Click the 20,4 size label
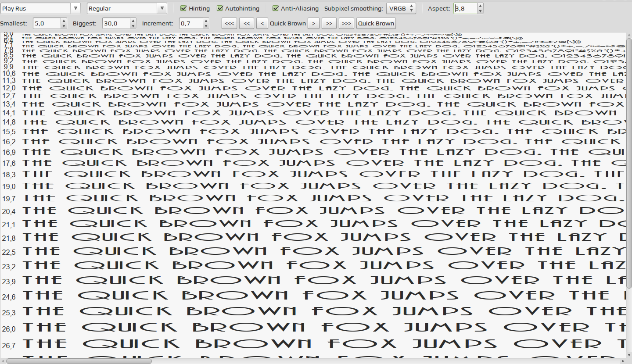632x364 pixels. pyautogui.click(x=9, y=211)
